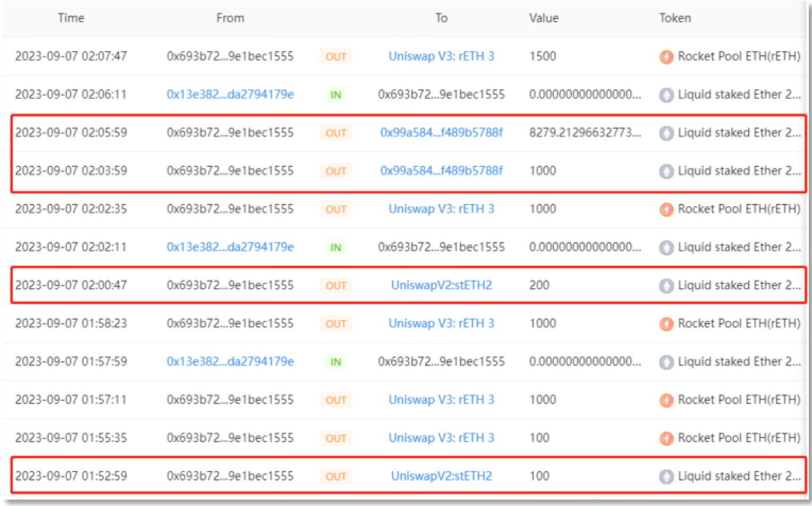Click the value 1500 in the 02:07:47 row
Viewport: 812px width, 506px height.
click(543, 56)
